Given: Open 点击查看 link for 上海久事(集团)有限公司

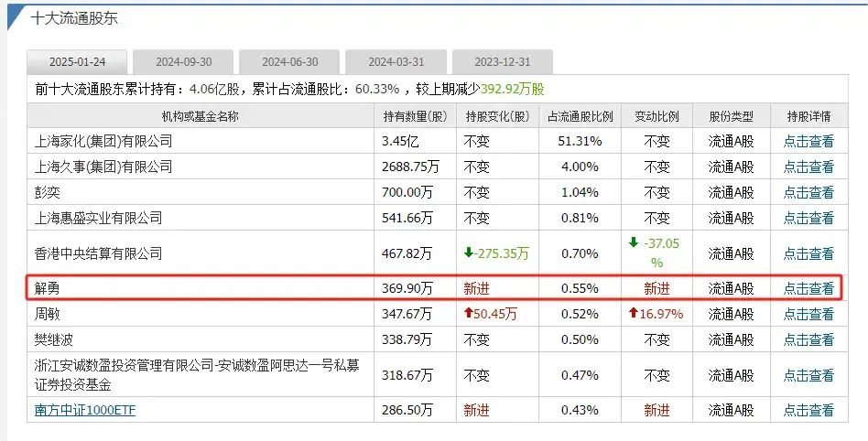Looking at the screenshot, I should (808, 167).
